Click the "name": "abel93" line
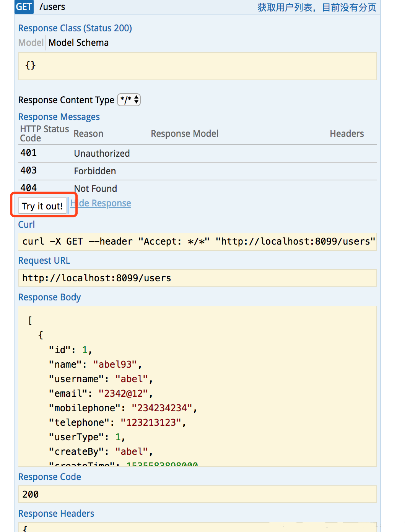Screen dimensions: 410x532 (96, 365)
